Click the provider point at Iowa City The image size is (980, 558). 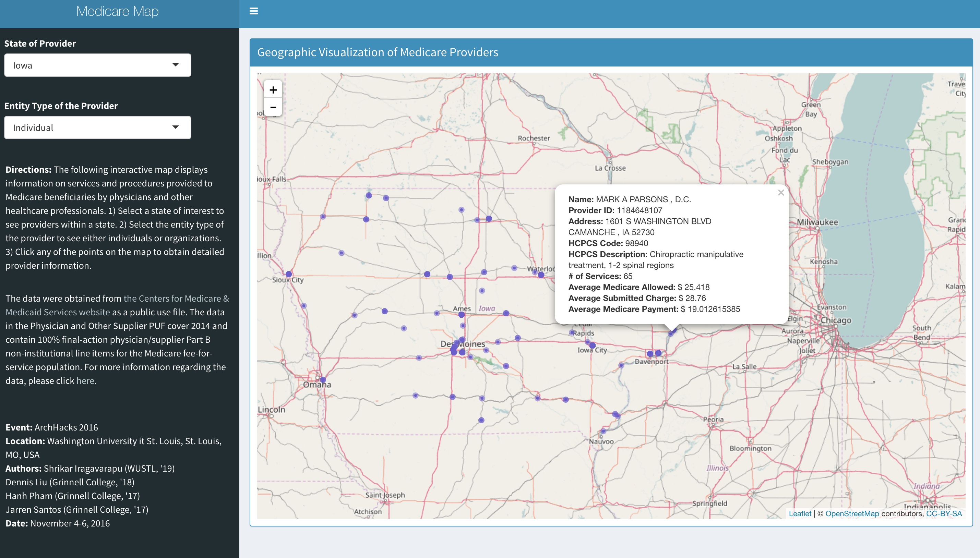[592, 345]
